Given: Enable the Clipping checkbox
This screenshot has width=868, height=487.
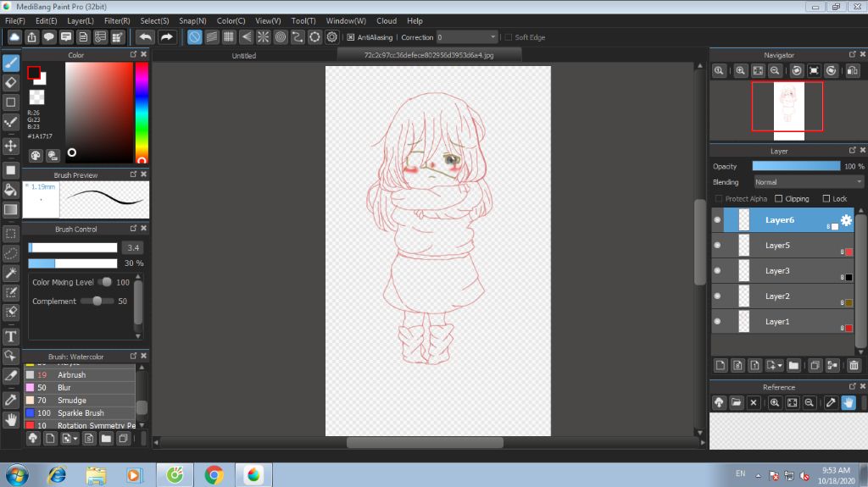Looking at the screenshot, I should tap(778, 199).
